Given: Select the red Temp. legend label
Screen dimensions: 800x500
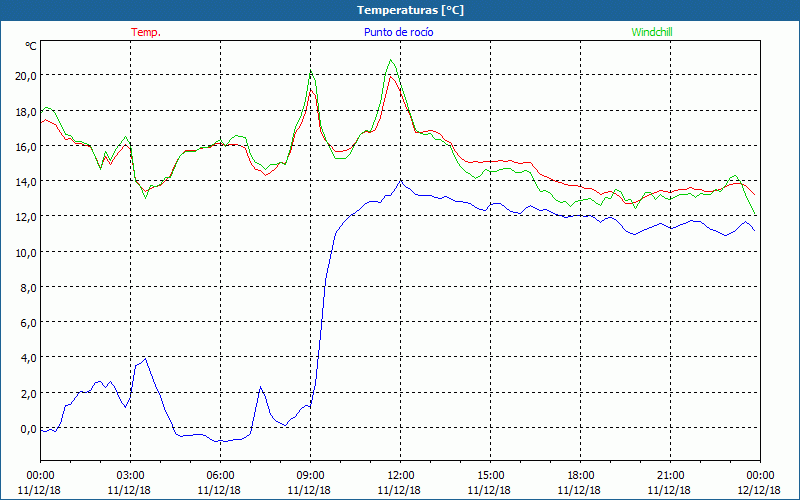Looking at the screenshot, I should click(x=146, y=32).
